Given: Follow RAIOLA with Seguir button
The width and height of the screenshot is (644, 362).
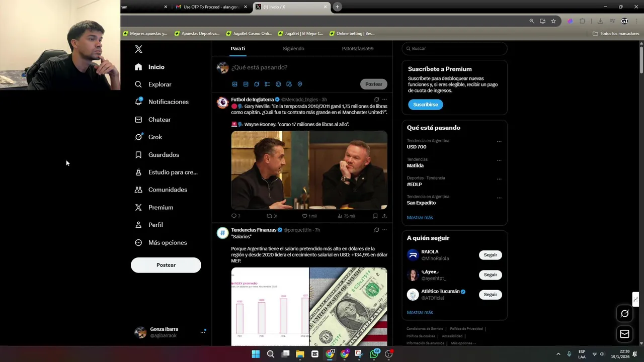Looking at the screenshot, I should (x=491, y=255).
